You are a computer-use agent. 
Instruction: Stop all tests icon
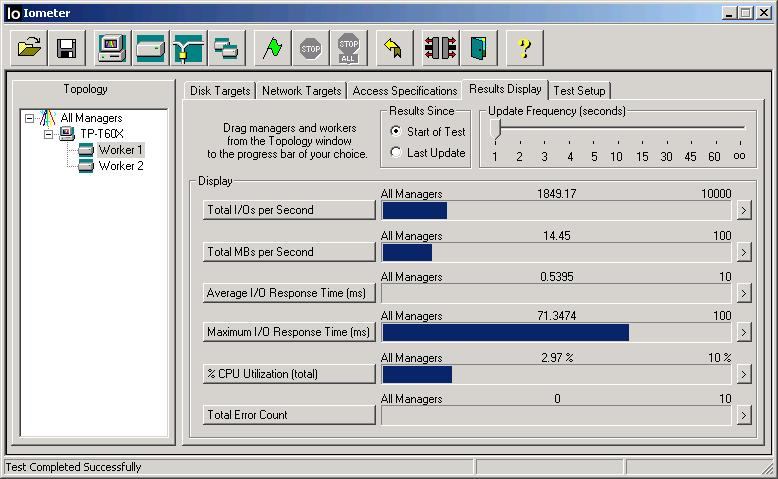click(349, 48)
